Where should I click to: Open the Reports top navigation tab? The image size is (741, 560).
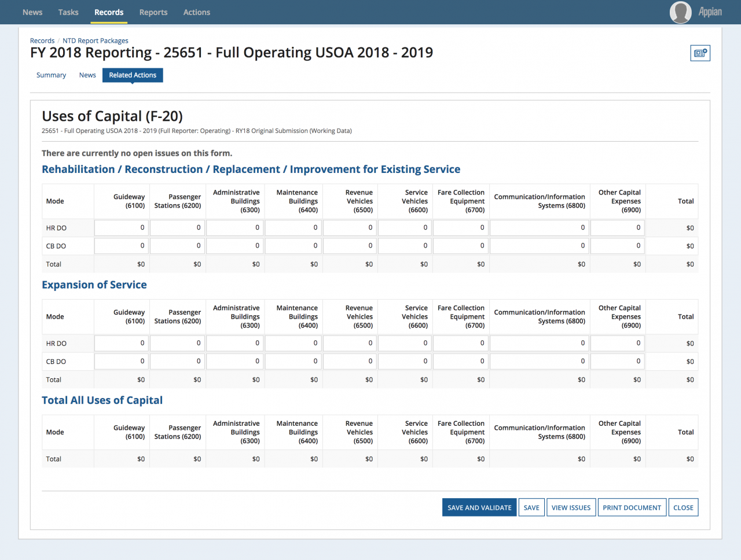click(x=153, y=12)
